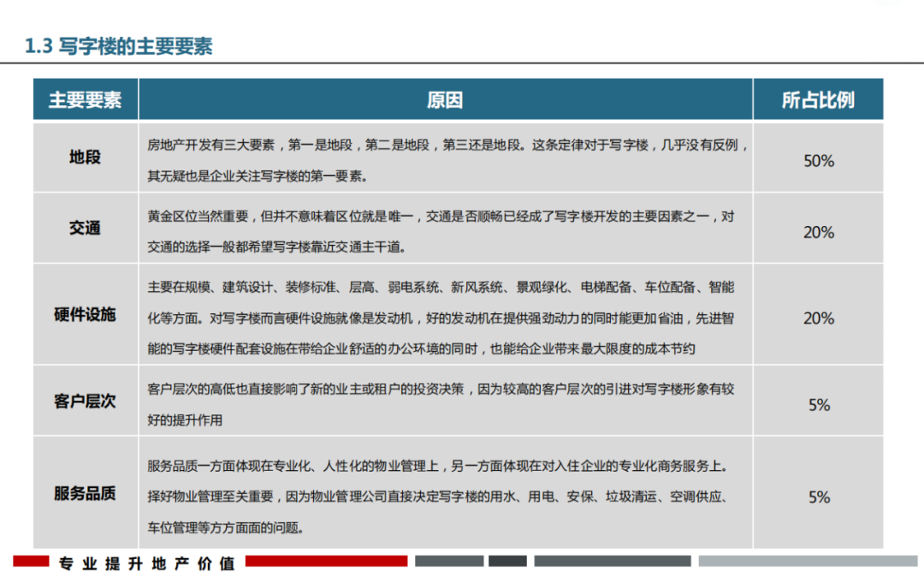Viewport: 924px width, 577px height.
Task: Select the '交通' row label cell
Action: click(86, 228)
